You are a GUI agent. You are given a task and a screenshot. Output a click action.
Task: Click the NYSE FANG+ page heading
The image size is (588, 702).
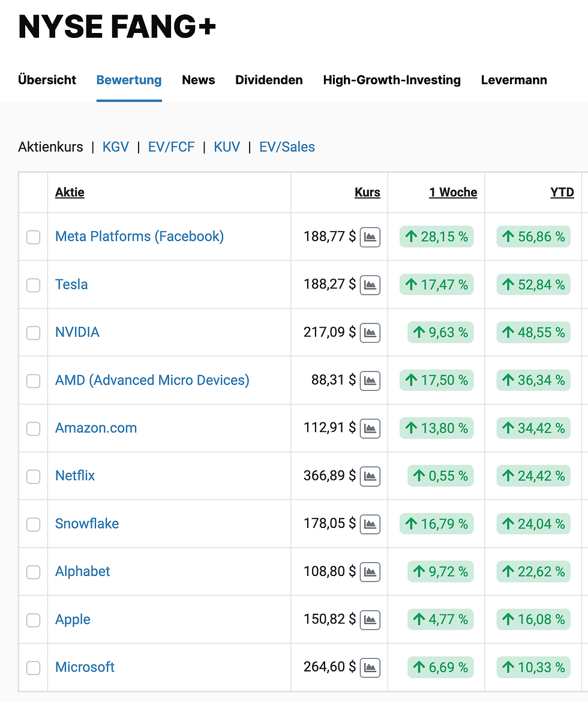117,27
